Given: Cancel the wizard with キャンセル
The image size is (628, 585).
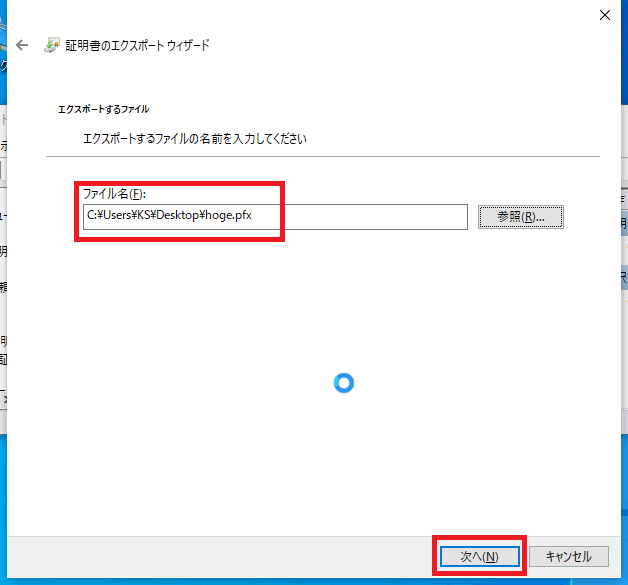Looking at the screenshot, I should point(569,557).
